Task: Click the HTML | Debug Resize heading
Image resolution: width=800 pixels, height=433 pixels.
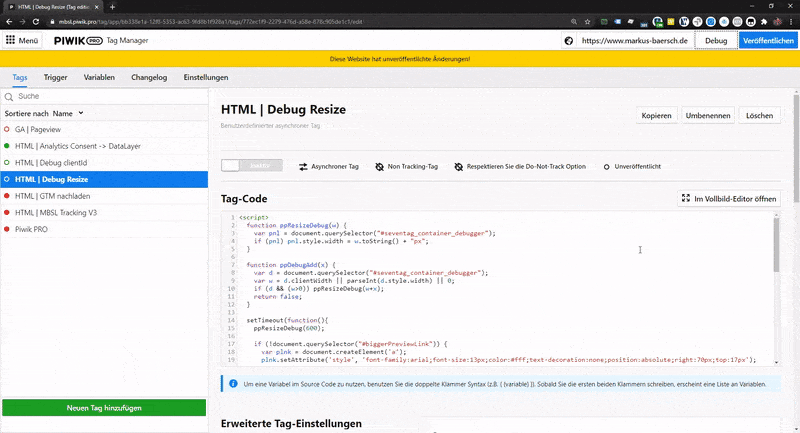Action: coord(283,110)
